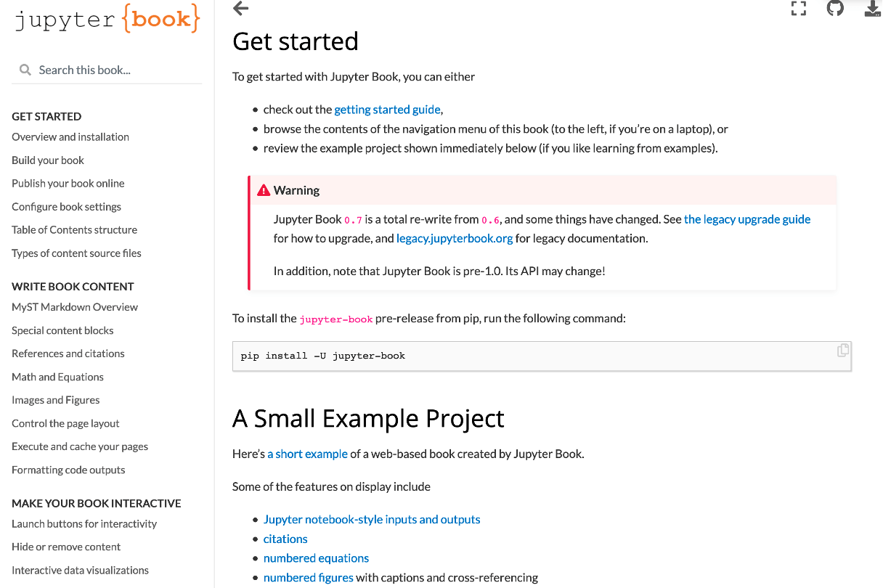The height and width of the screenshot is (588, 883).
Task: Visit legacy.jupyterbook.org link
Action: pos(455,237)
